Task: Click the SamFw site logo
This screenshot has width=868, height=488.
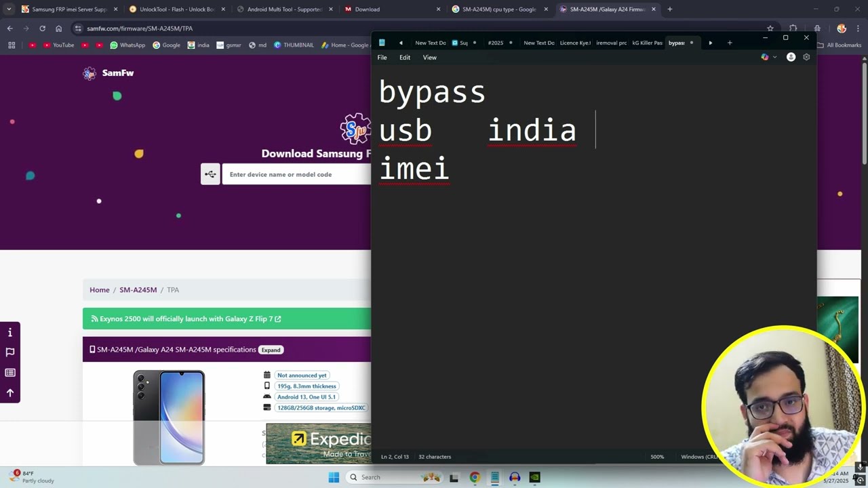Action: 108,73
